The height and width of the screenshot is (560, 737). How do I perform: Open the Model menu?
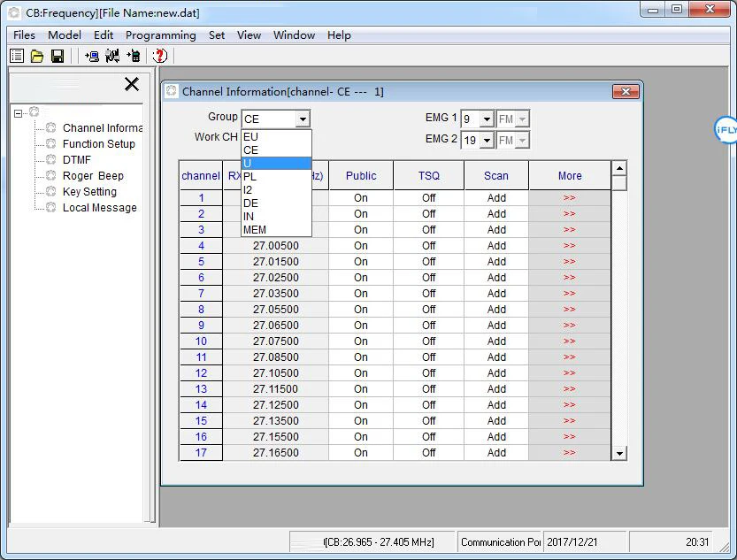[x=65, y=35]
